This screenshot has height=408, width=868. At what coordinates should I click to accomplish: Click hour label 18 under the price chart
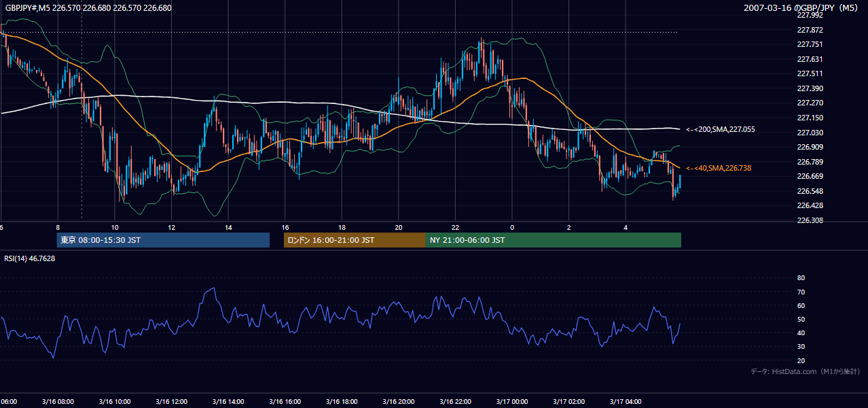(342, 228)
